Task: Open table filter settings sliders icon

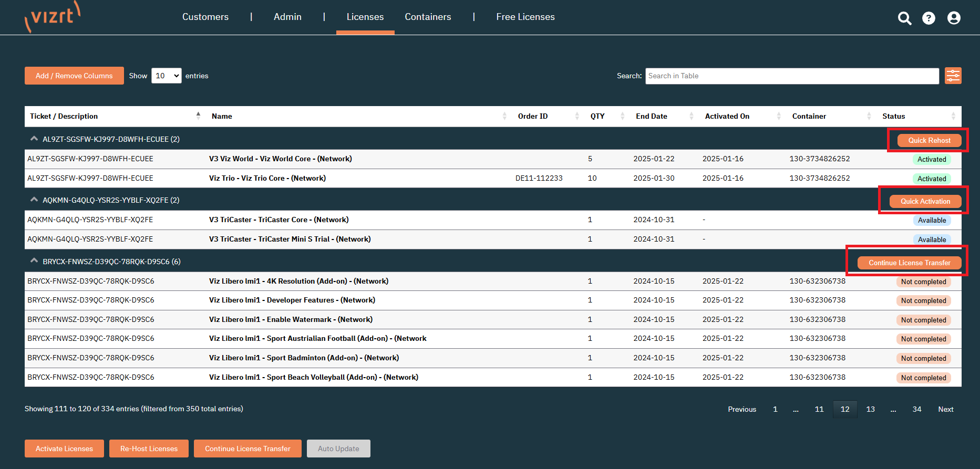Action: 953,76
